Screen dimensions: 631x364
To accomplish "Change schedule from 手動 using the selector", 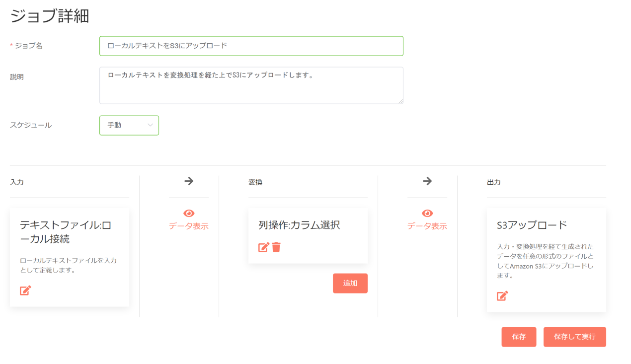I will pos(129,125).
